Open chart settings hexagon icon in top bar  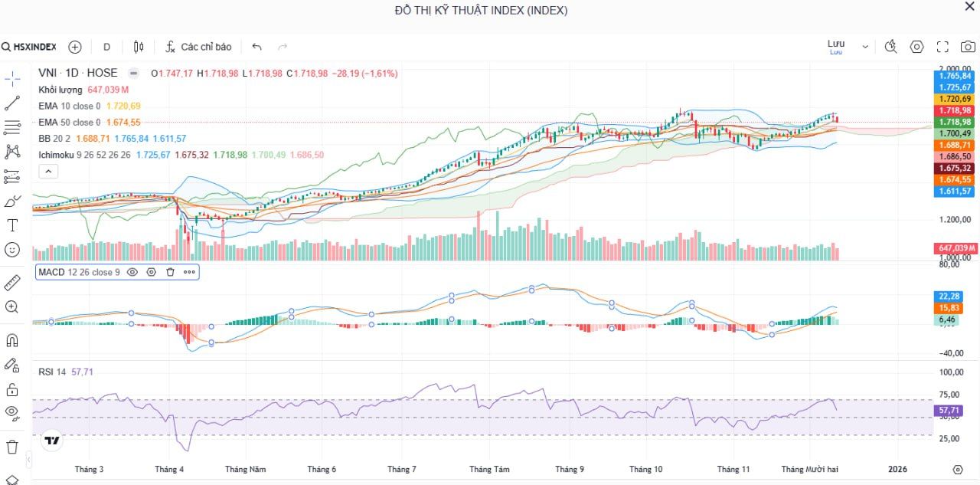(916, 47)
